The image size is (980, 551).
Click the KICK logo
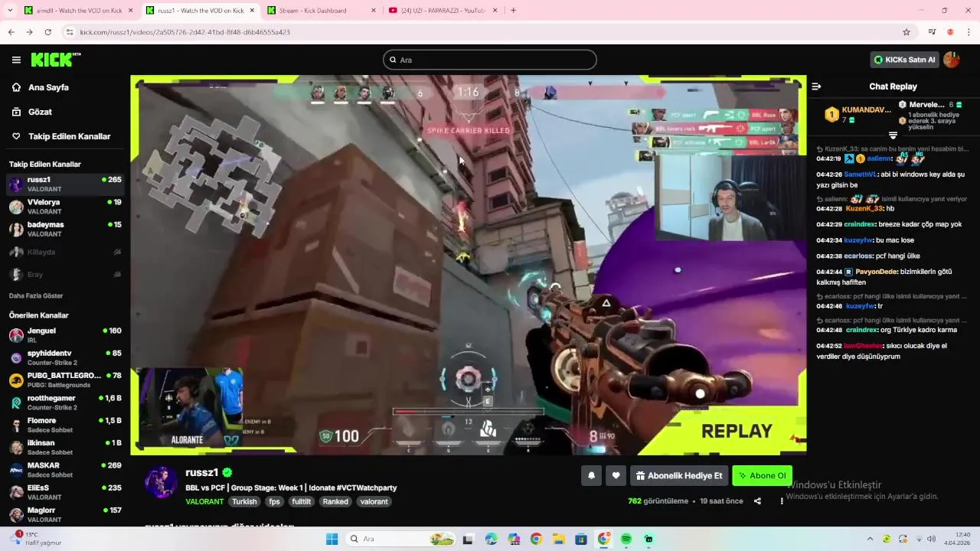tap(55, 60)
